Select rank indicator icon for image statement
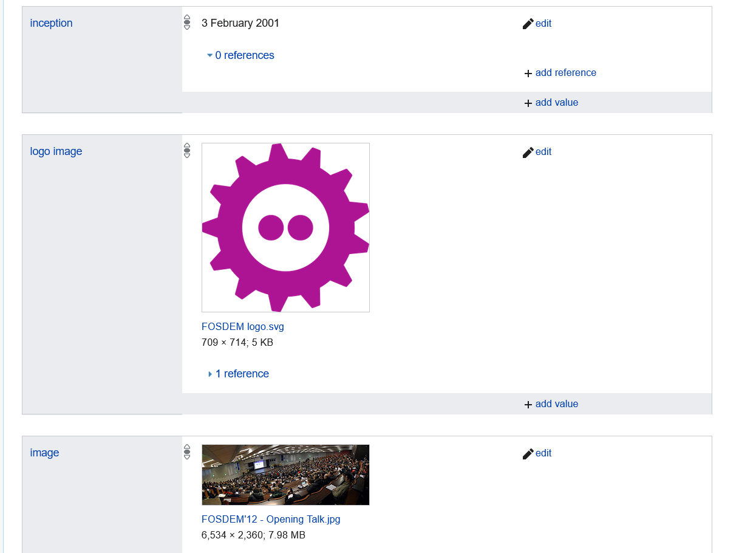The height and width of the screenshot is (553, 756). tap(187, 452)
